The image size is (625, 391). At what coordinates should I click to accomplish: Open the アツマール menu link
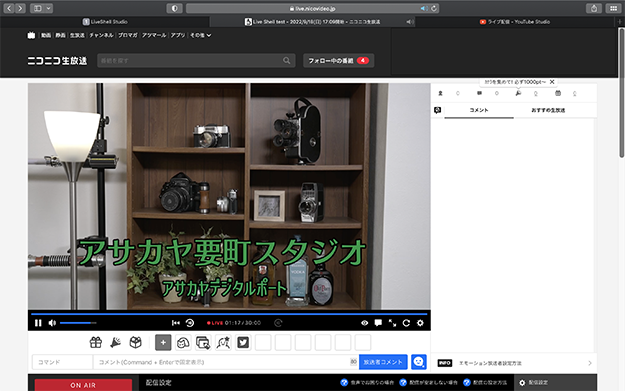[154, 35]
